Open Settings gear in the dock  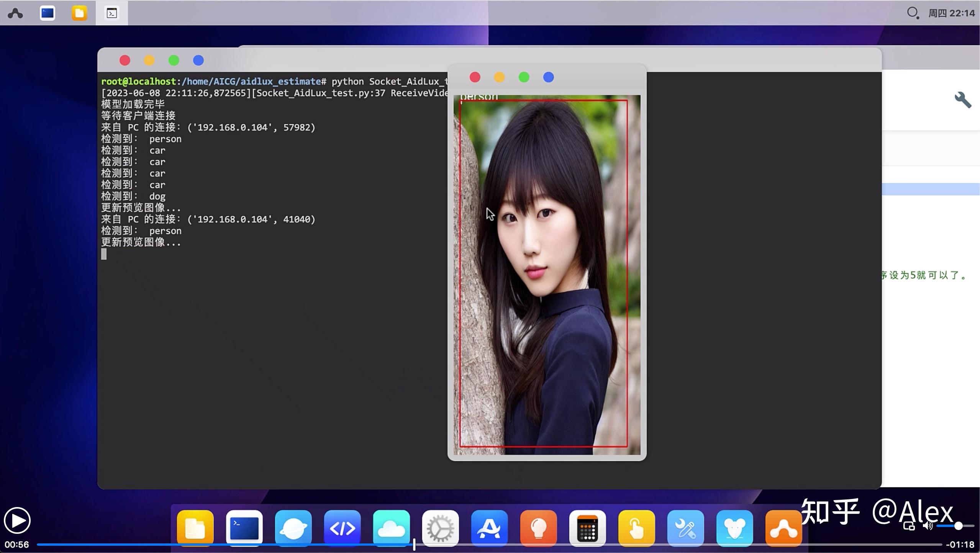440,528
